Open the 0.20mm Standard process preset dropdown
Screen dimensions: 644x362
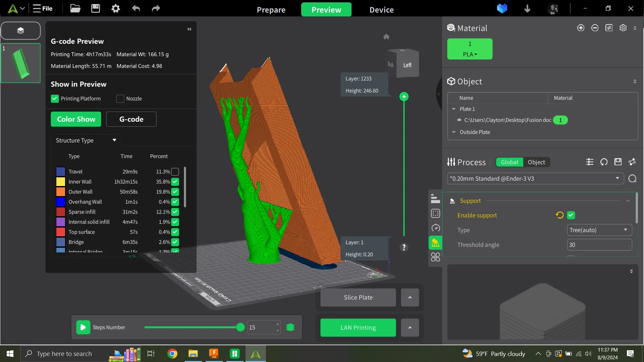(535, 179)
